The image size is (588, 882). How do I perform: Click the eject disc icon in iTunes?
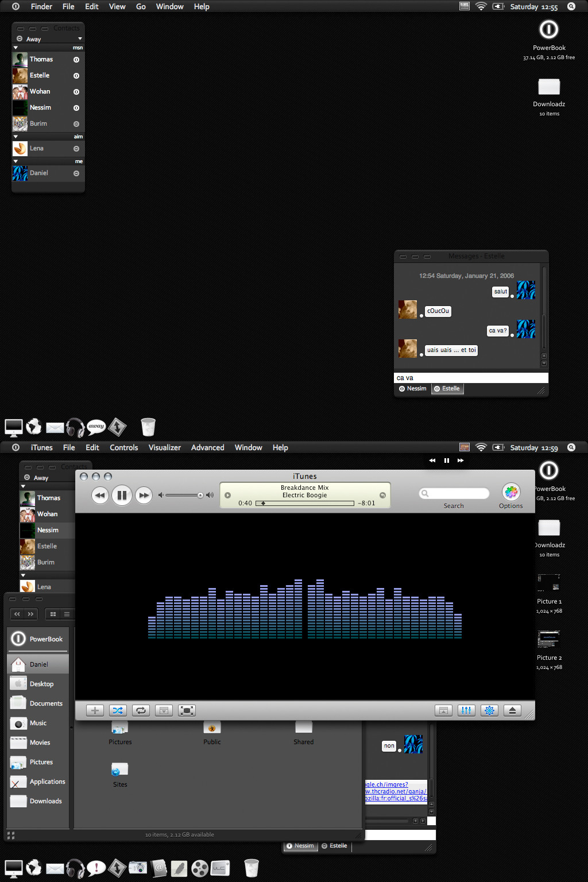click(512, 710)
